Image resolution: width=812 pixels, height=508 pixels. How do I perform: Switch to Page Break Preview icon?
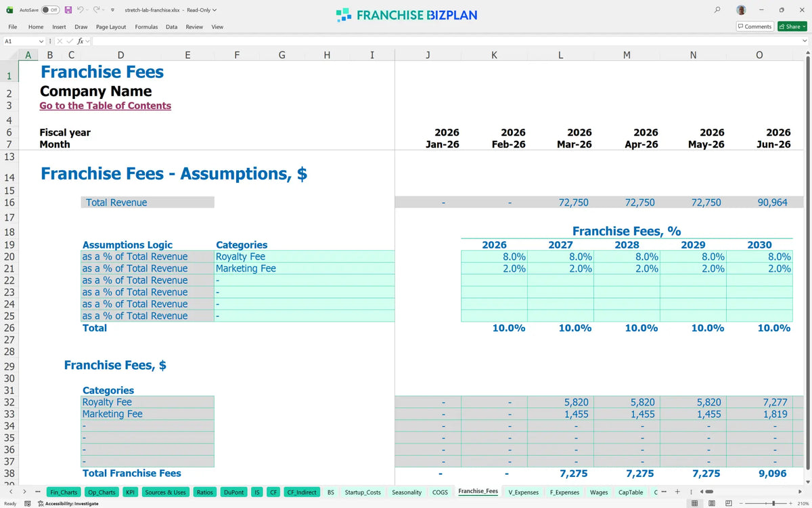[728, 503]
